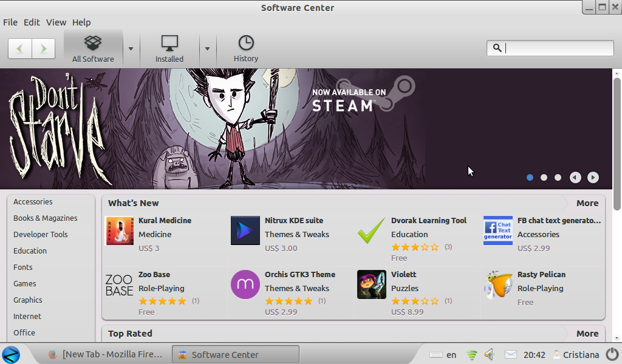Open the Don't Starve Steam banner
The width and height of the screenshot is (622, 364).
306,129
